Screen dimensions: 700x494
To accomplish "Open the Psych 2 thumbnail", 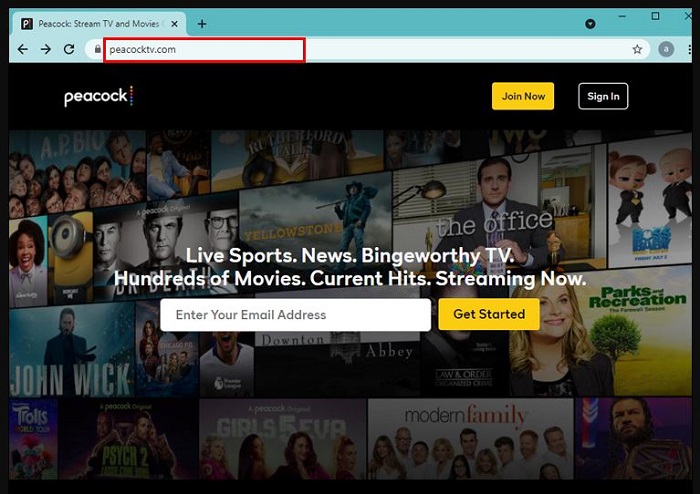I will (x=127, y=439).
